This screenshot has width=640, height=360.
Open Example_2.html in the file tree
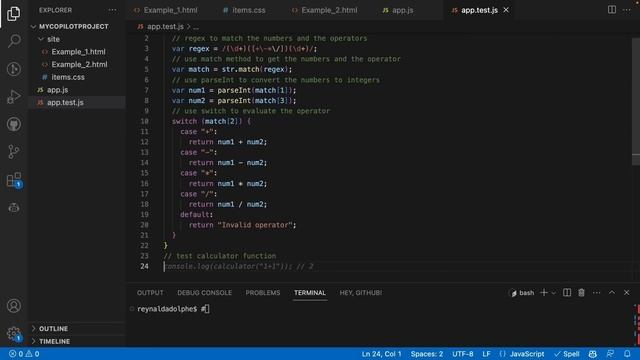(x=79, y=64)
